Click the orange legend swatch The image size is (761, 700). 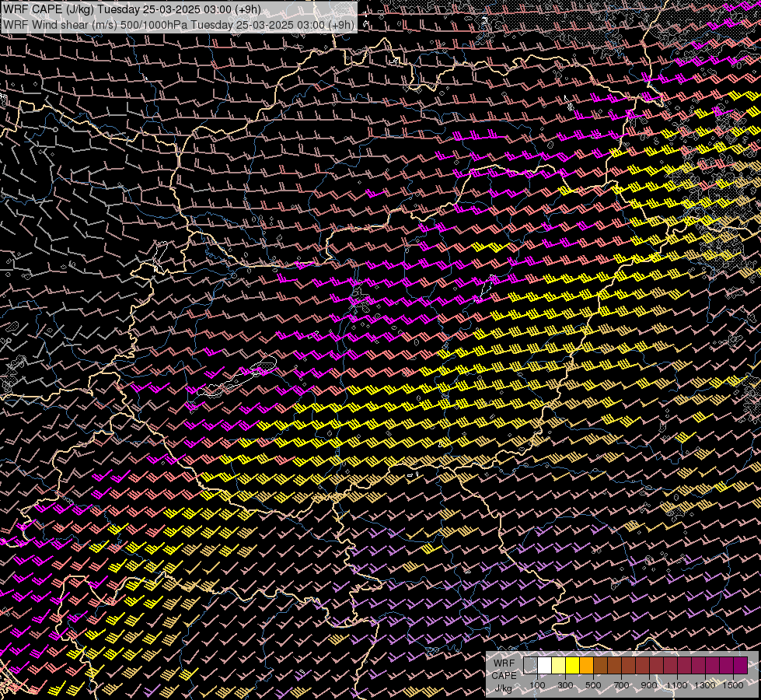(586, 666)
